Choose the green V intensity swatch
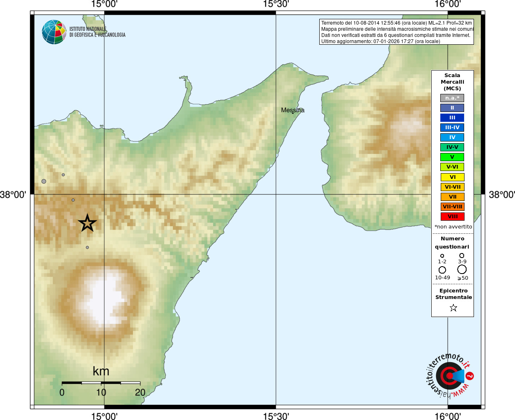The width and height of the screenshot is (515, 420). click(452, 157)
